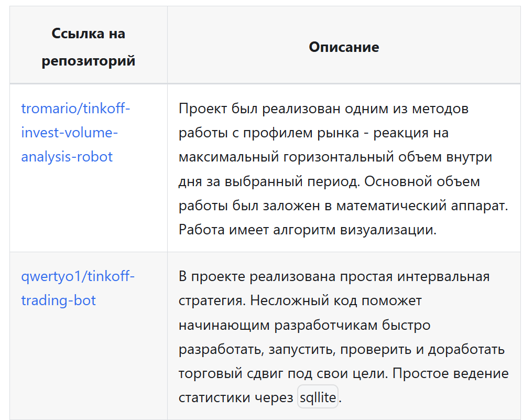Image resolution: width=523 pixels, height=420 pixels.
Task: Open the qwertyo1/tinkoff-trading-bot repository link
Action: pos(78,288)
